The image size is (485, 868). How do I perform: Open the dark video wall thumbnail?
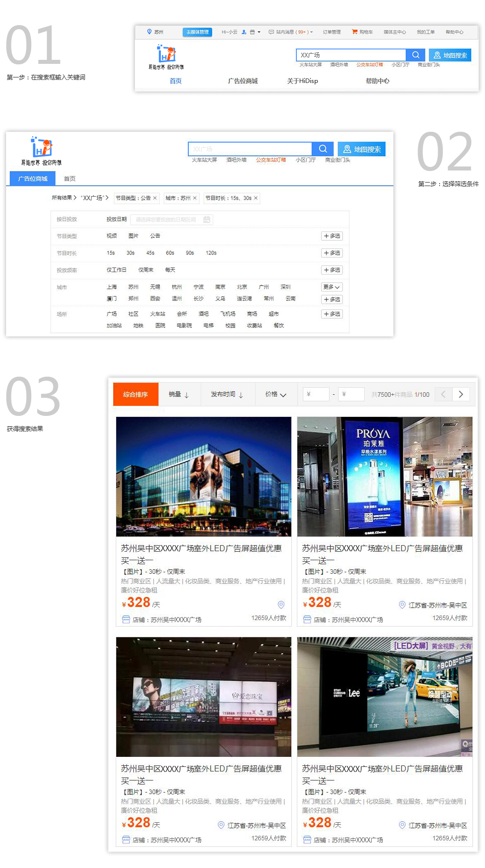tap(204, 697)
